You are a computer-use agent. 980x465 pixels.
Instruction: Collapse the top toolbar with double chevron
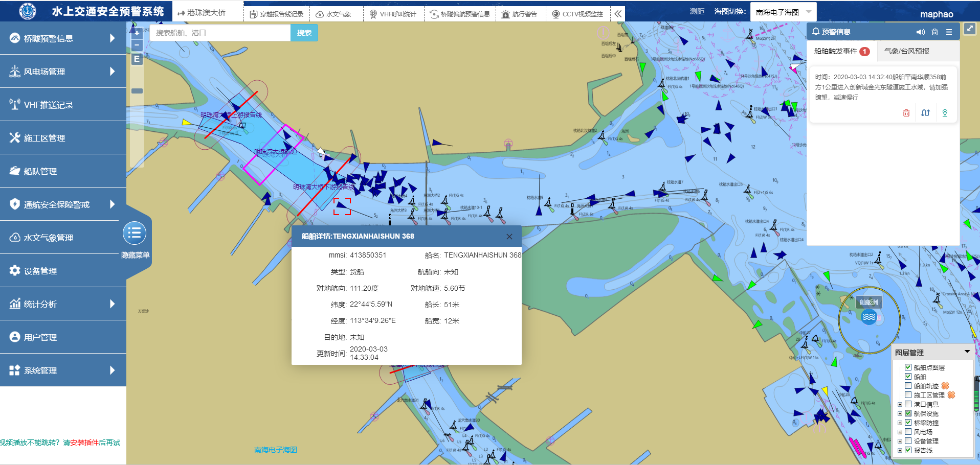tap(618, 14)
